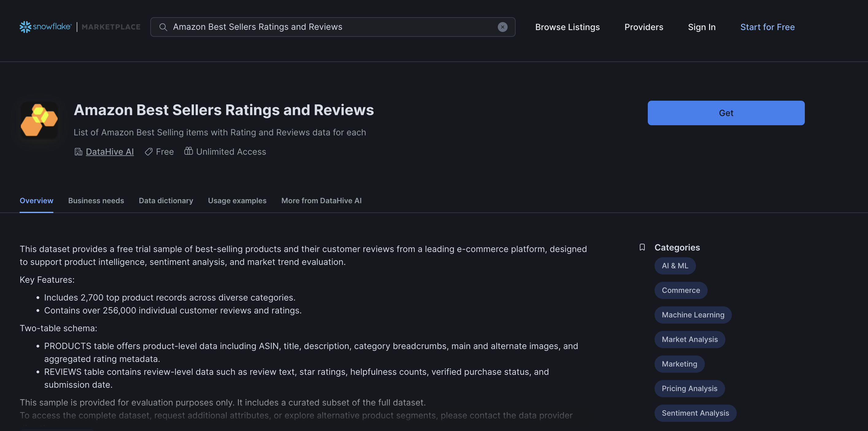Click the blue Get button
The image size is (868, 431).
726,113
